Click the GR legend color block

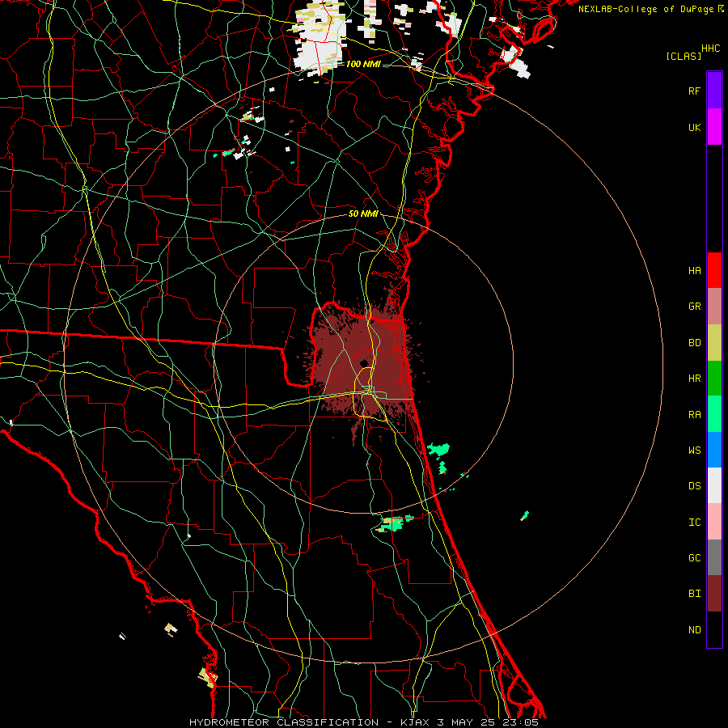[x=714, y=307]
